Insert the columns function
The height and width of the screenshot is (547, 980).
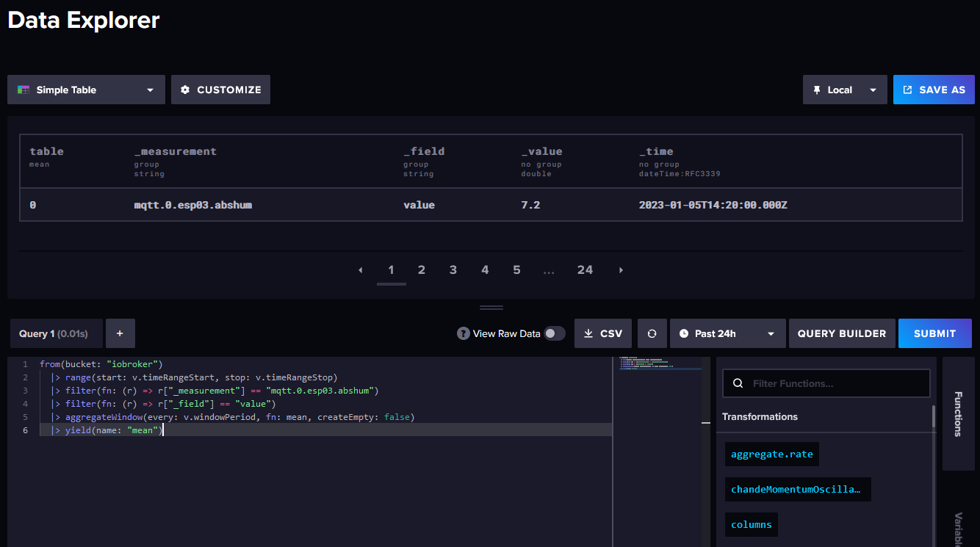pos(752,524)
